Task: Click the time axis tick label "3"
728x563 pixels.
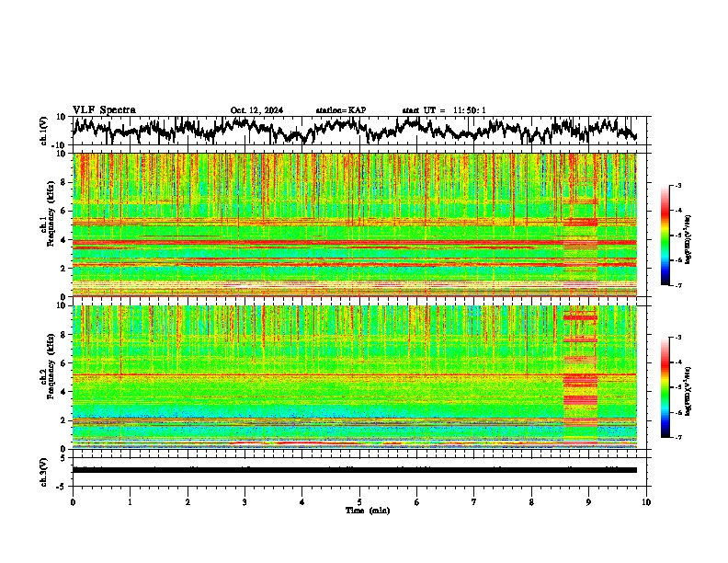Action: pos(245,502)
